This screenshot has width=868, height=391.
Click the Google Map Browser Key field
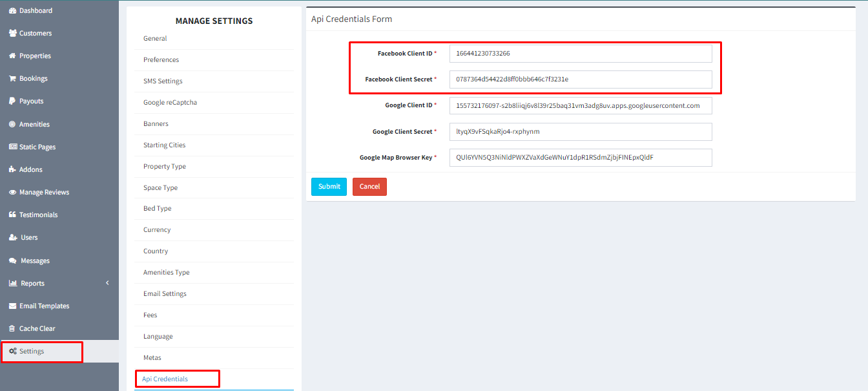coord(580,158)
